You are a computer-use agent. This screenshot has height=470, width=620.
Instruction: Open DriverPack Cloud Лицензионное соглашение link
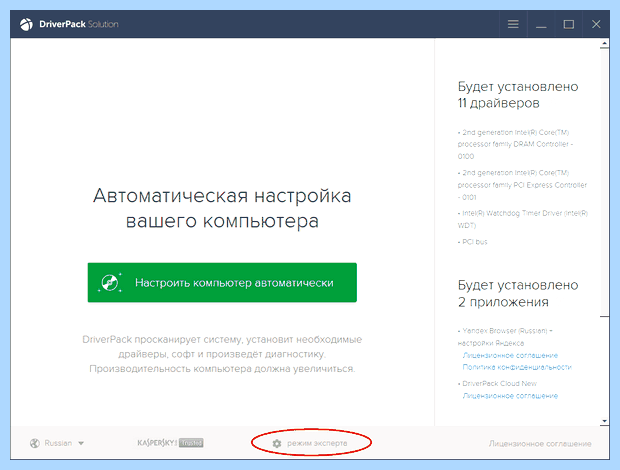[x=510, y=396]
